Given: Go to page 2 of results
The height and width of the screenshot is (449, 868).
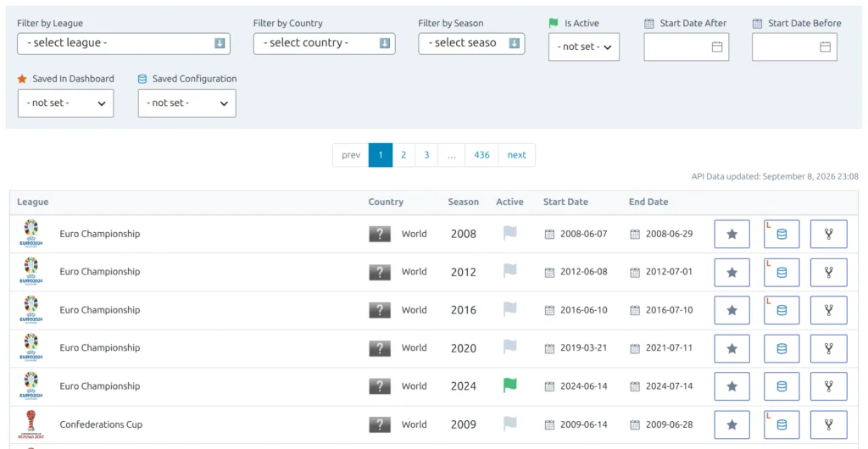Looking at the screenshot, I should point(403,155).
